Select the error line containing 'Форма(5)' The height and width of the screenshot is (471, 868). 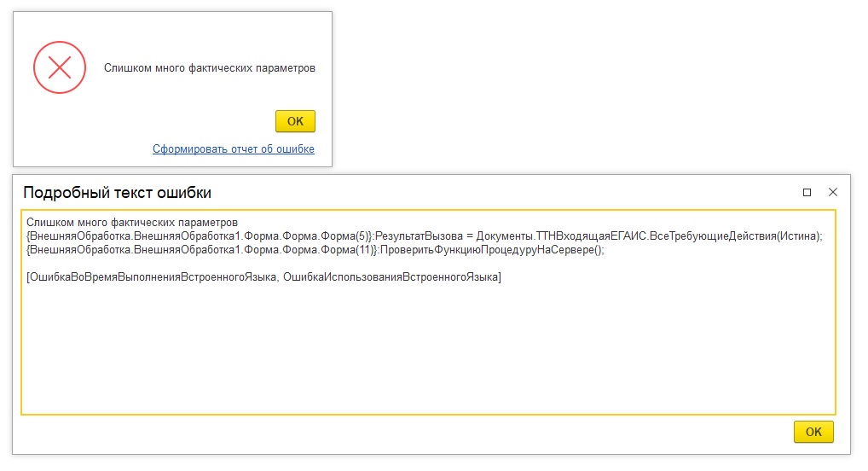tap(425, 236)
